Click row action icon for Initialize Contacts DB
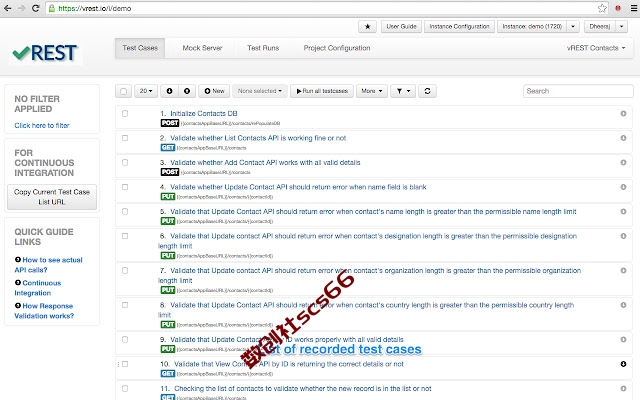 623,113
